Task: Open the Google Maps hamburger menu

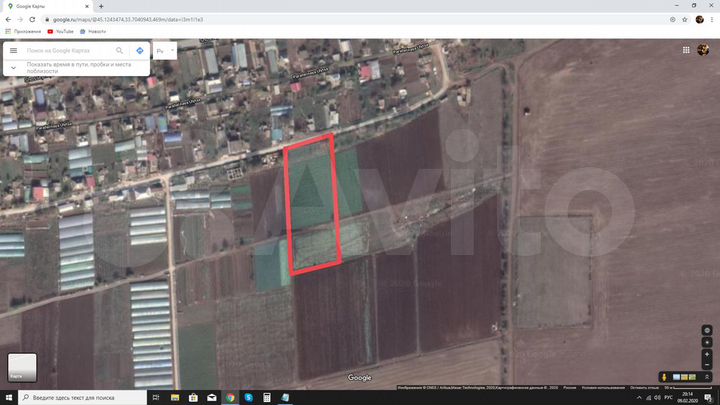Action: pyautogui.click(x=13, y=51)
